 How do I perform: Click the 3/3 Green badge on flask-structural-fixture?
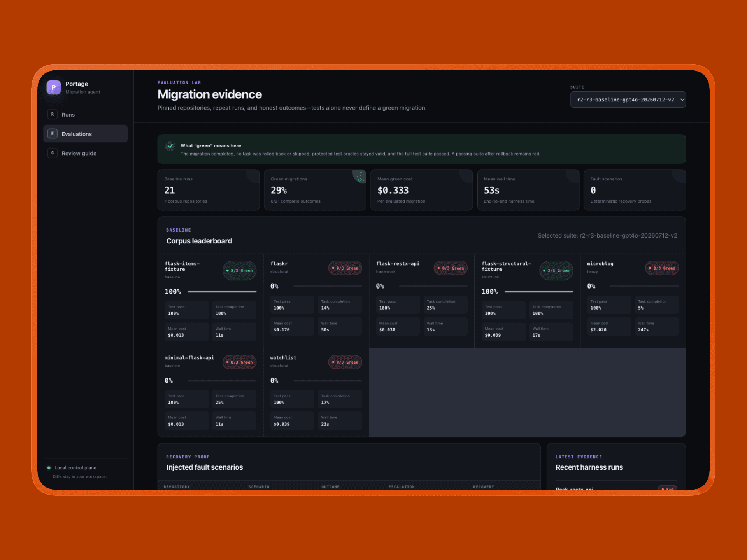pyautogui.click(x=556, y=271)
